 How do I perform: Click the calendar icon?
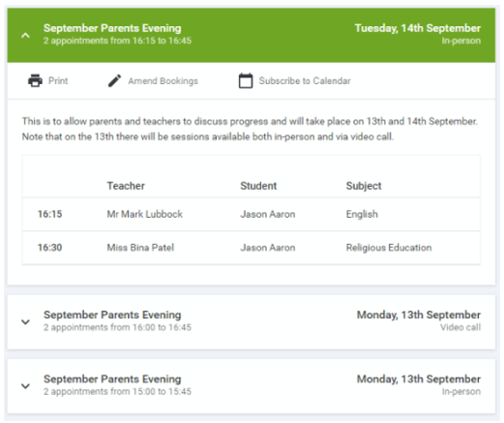pyautogui.click(x=246, y=80)
